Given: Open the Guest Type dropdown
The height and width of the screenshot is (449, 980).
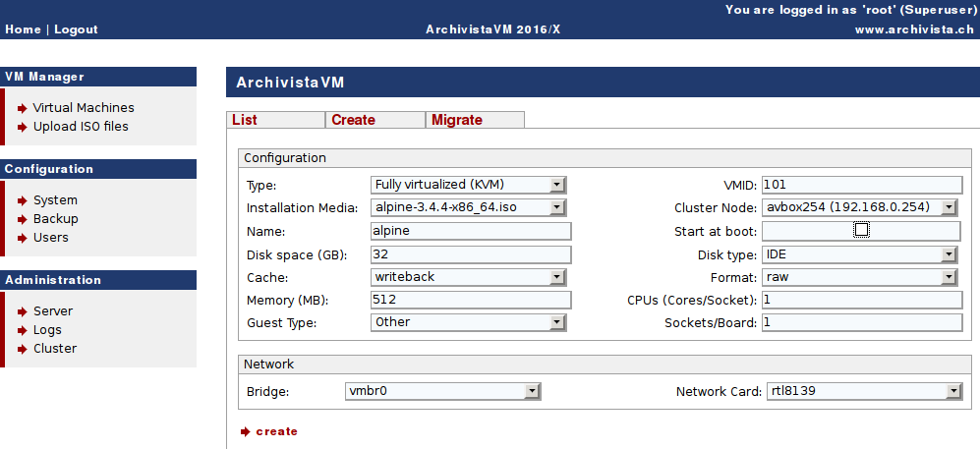Looking at the screenshot, I should (469, 322).
